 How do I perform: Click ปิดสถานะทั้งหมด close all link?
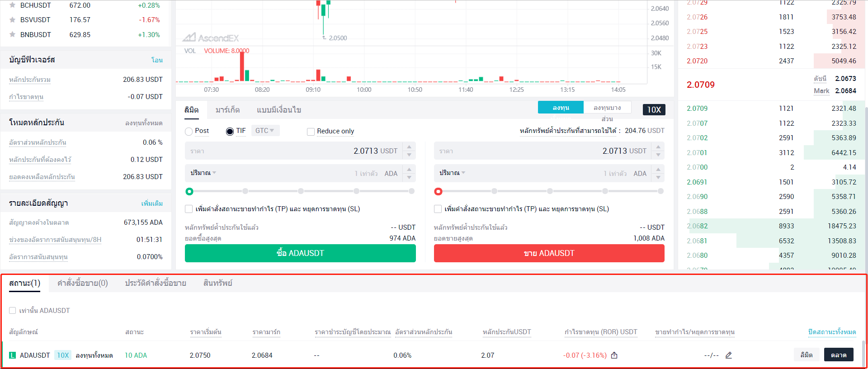pyautogui.click(x=832, y=332)
